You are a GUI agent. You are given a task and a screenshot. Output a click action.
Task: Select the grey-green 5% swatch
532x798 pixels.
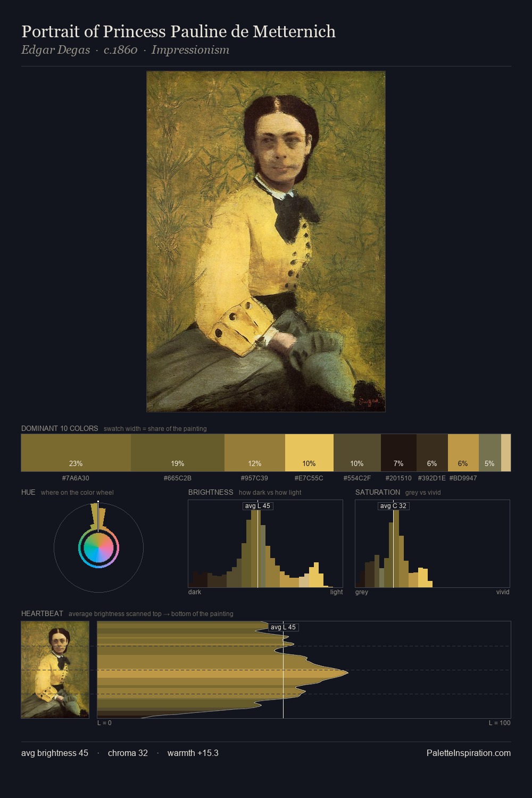click(490, 453)
